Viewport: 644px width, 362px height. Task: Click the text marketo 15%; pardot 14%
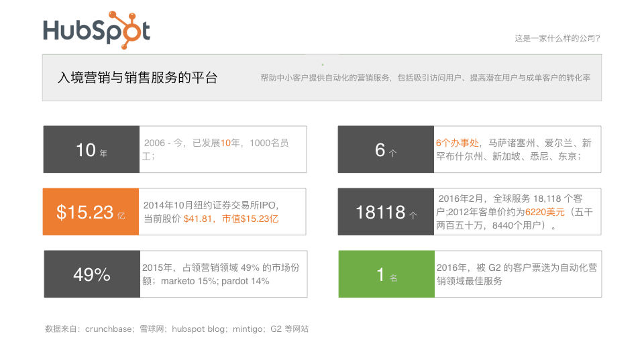[x=215, y=281]
